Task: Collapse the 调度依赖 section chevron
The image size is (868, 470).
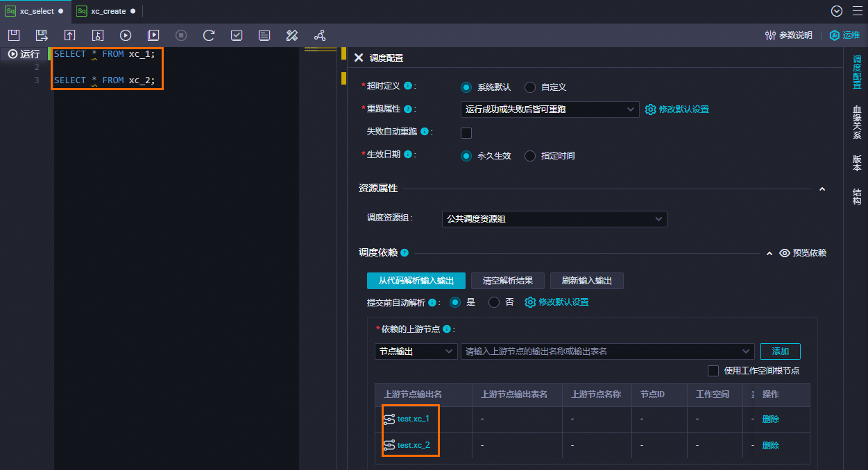Action: click(769, 254)
